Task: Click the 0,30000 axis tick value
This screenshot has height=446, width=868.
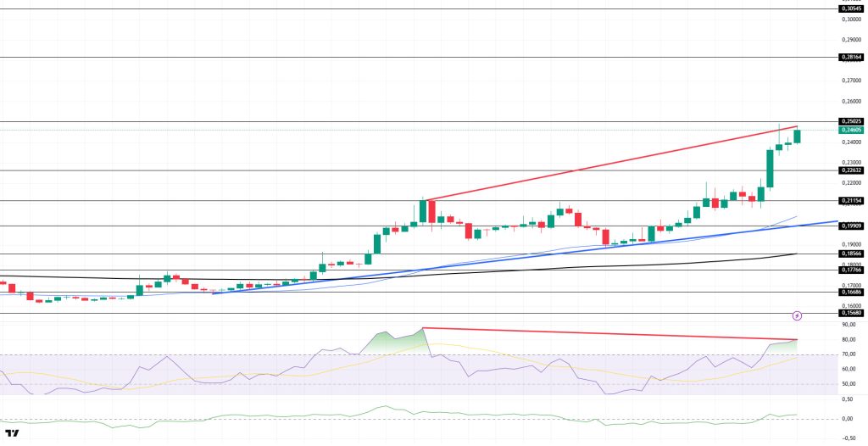Action: [x=851, y=20]
